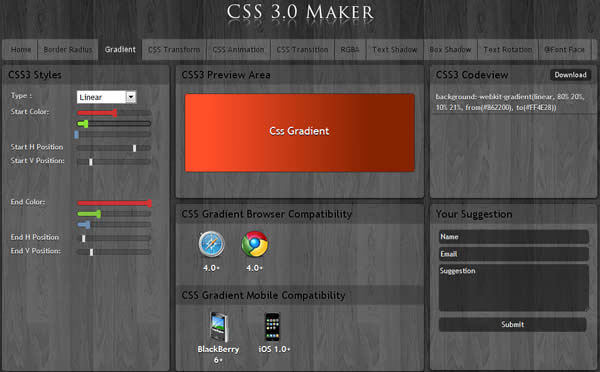Adjust the End Color red slider
This screenshot has width=600, height=372.
114,203
